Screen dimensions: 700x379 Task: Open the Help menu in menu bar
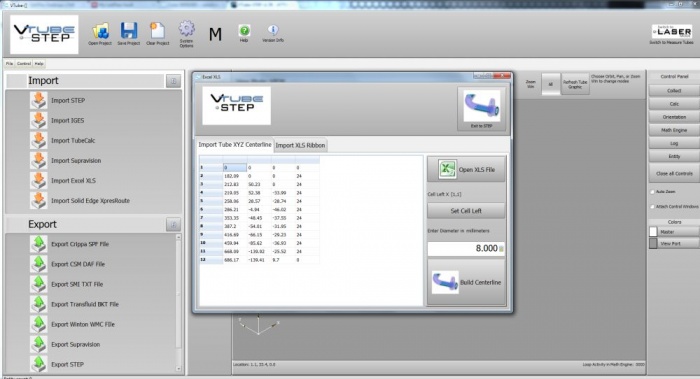click(x=39, y=64)
